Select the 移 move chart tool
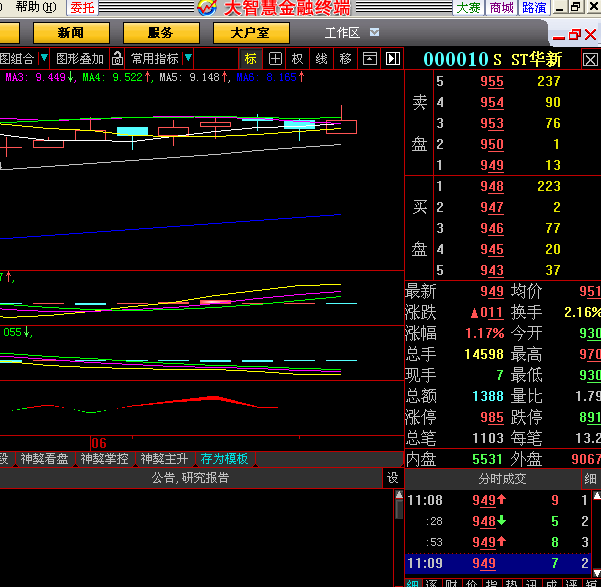This screenshot has width=601, height=587. (345, 59)
